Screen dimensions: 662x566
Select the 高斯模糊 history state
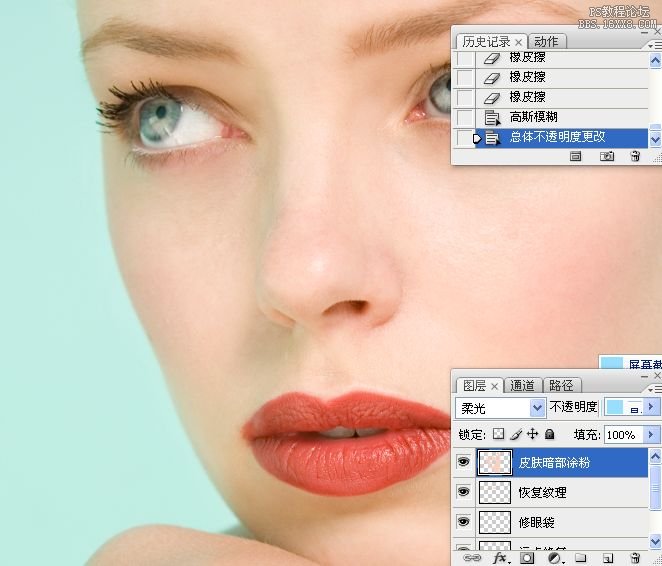(x=562, y=117)
